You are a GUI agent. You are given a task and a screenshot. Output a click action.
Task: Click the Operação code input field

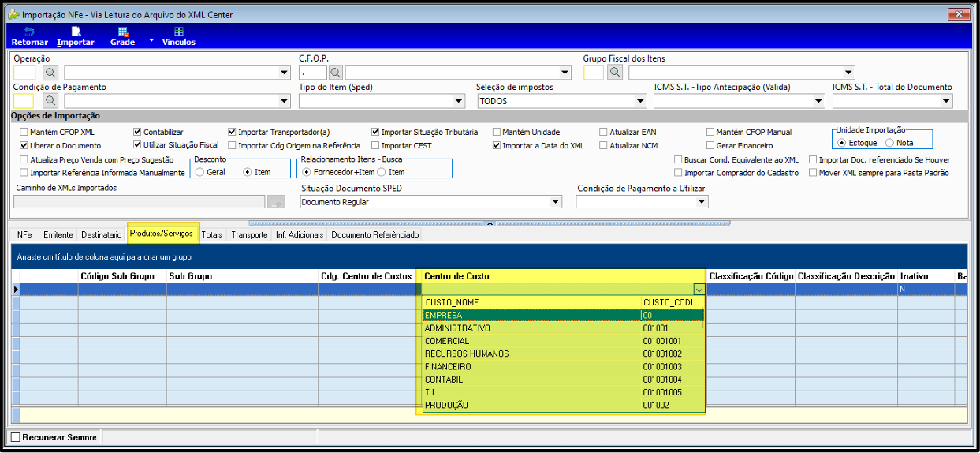pos(24,73)
